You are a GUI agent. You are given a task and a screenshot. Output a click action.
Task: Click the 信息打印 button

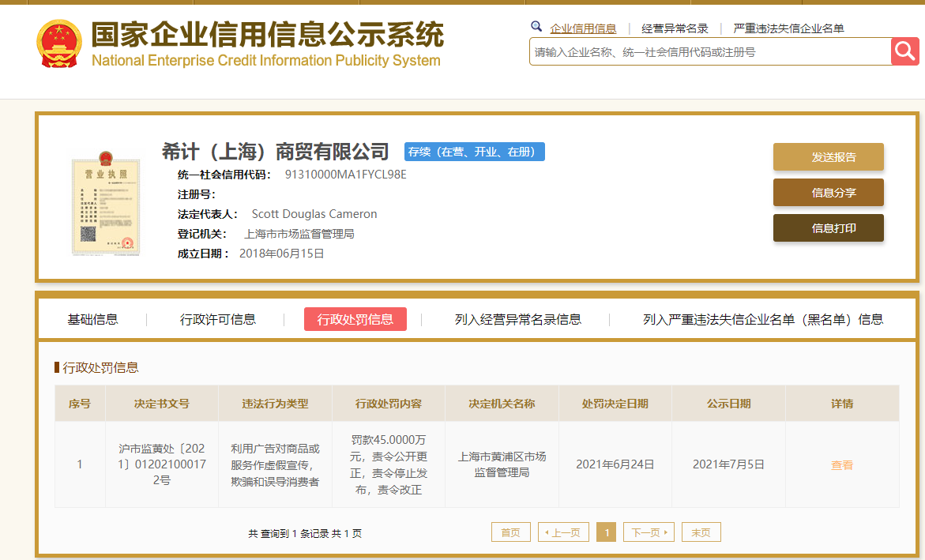tap(829, 227)
